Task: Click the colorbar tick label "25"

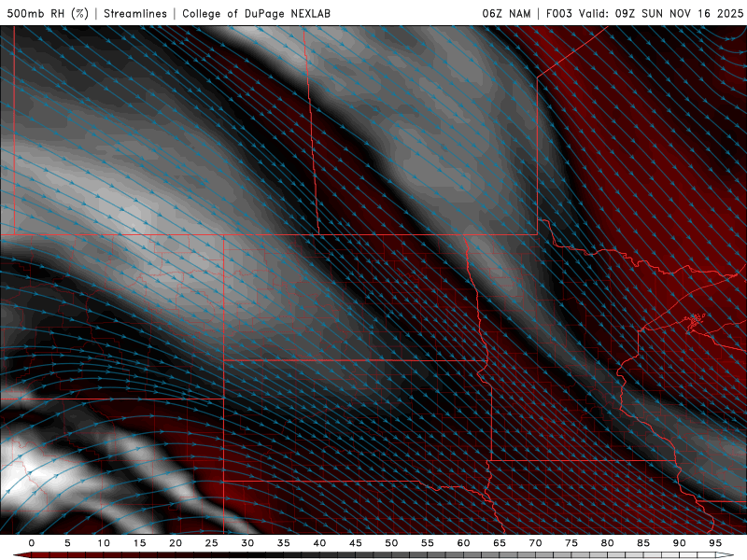Action: tap(212, 543)
